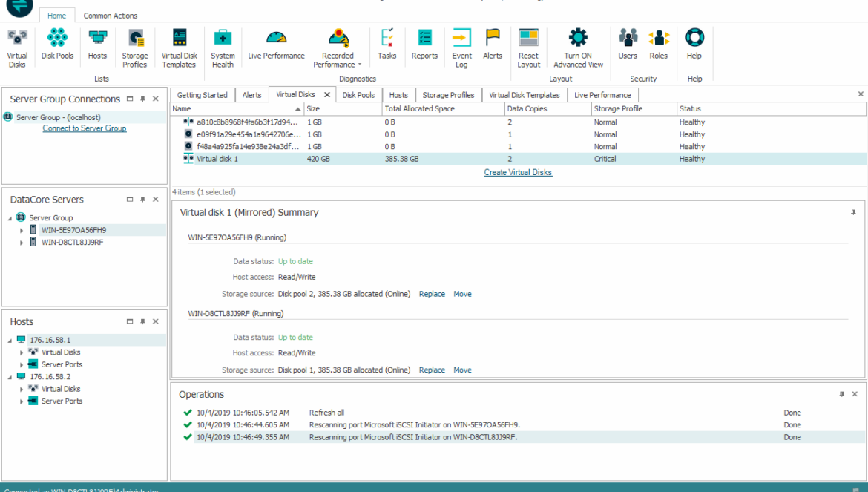Select Server Group - (localhost) connection

coord(84,117)
